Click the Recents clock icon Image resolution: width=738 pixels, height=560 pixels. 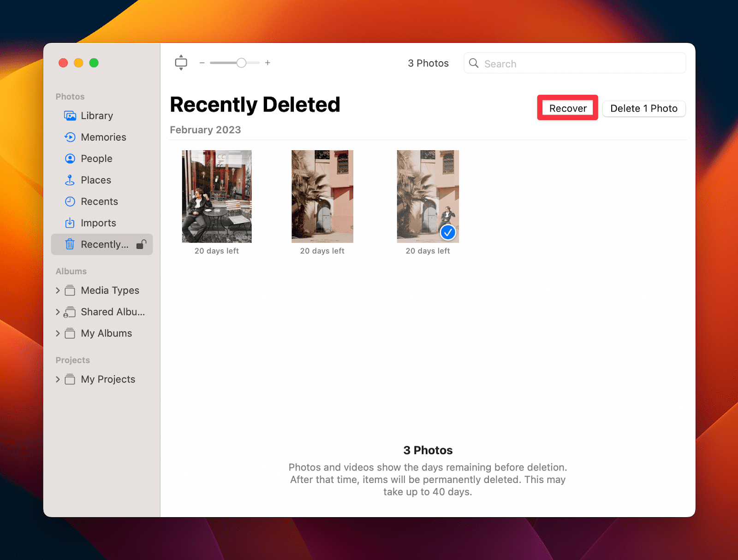coord(70,201)
